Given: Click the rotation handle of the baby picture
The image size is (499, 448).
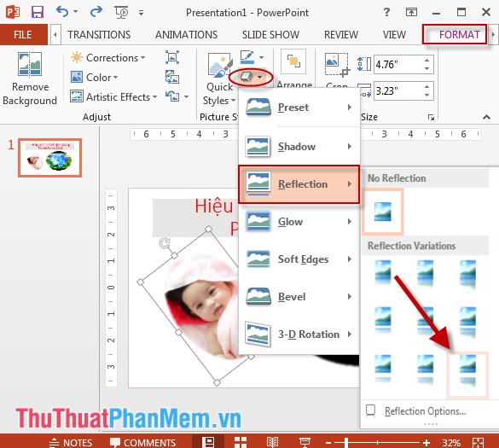Looking at the screenshot, I should (165, 243).
